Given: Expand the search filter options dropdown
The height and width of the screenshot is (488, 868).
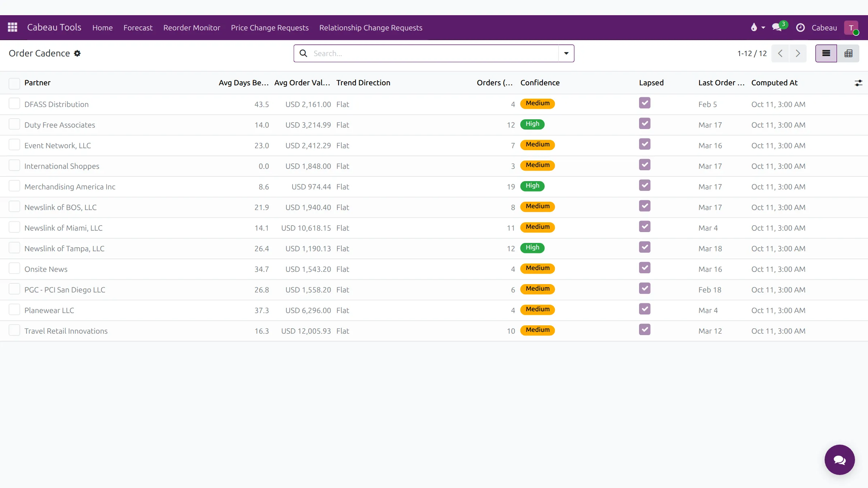Looking at the screenshot, I should (x=566, y=53).
